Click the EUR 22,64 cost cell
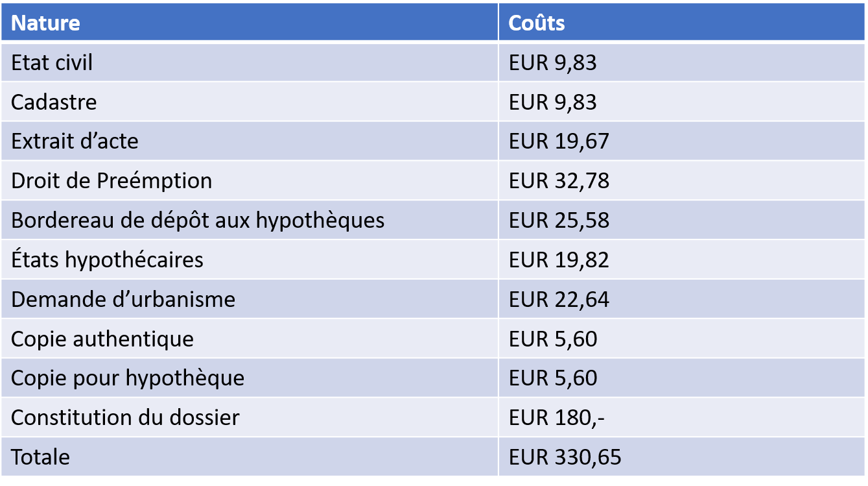Image resolution: width=868 pixels, height=486 pixels. coord(682,299)
